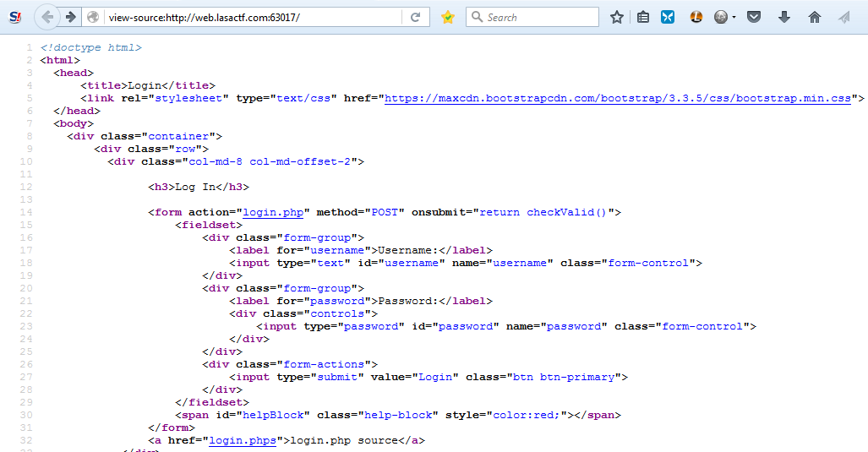Screen dimensions: 868x452
Task: Click the paper plane send icon
Action: pyautogui.click(x=843, y=17)
